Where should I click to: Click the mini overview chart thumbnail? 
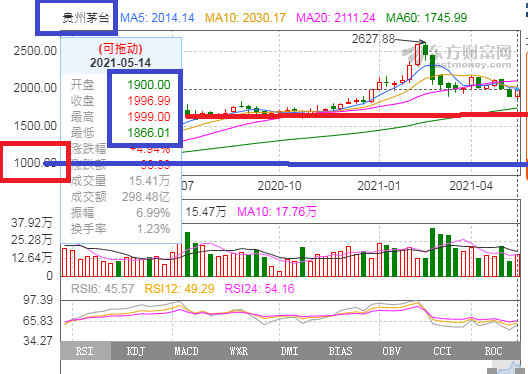507,367
